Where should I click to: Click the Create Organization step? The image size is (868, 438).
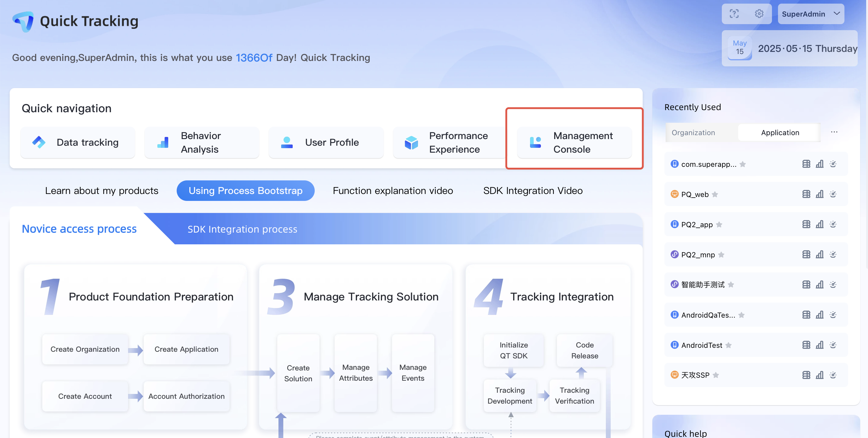tap(85, 349)
